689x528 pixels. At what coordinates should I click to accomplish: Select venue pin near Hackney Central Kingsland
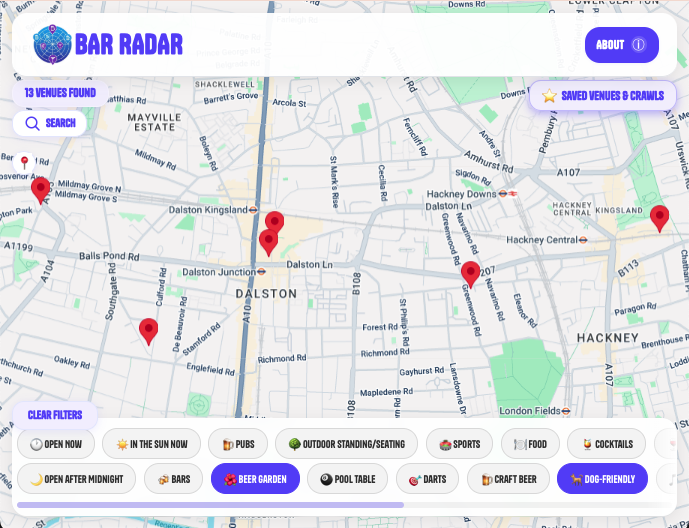[660, 218]
